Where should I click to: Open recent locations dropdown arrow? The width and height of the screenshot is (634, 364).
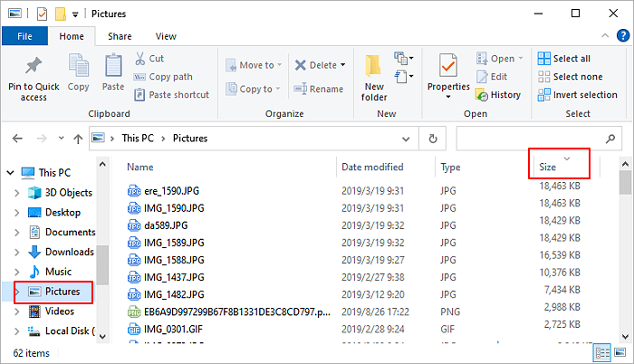61,139
